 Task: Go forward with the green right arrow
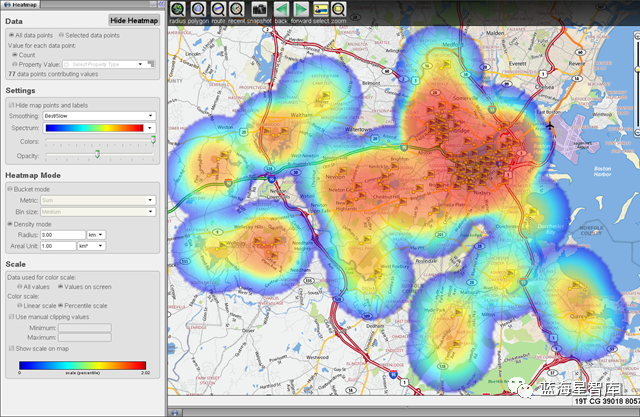(x=301, y=10)
